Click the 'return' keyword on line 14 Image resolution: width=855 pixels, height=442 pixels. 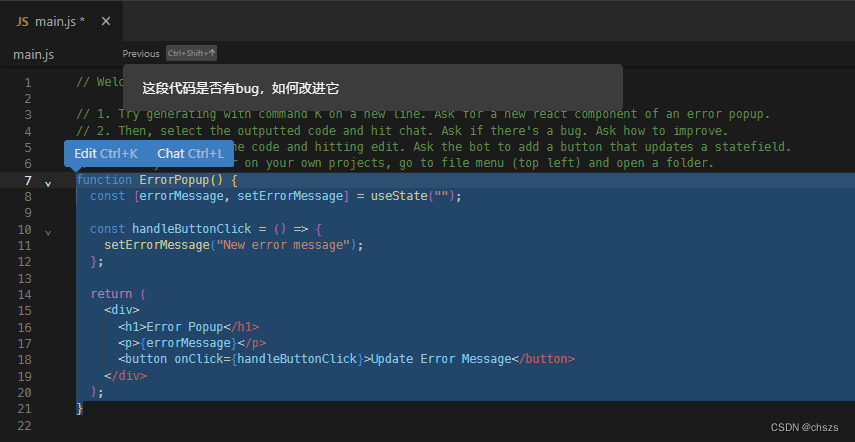[111, 294]
